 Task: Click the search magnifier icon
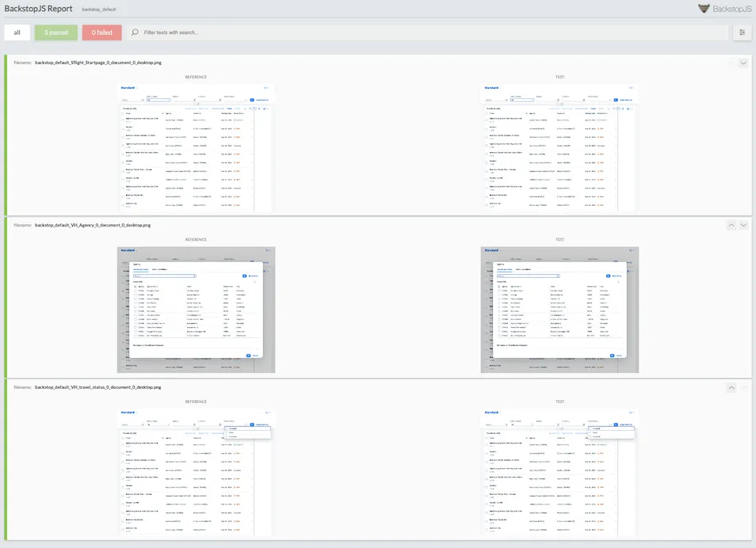(x=135, y=32)
